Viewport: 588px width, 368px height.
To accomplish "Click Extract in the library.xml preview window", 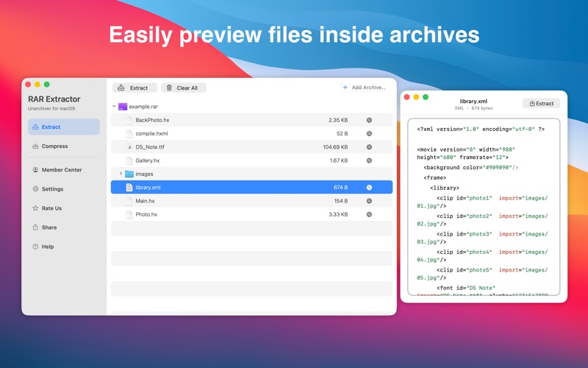I will point(541,103).
